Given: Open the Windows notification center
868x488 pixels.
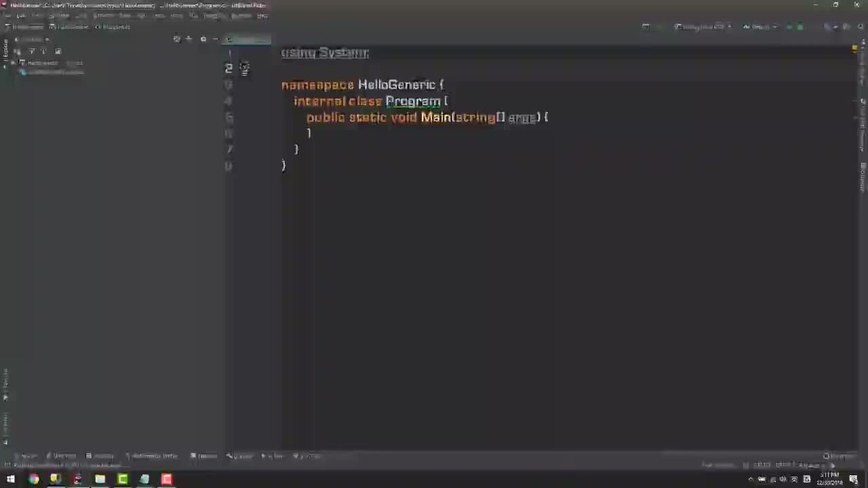Looking at the screenshot, I should (x=854, y=480).
